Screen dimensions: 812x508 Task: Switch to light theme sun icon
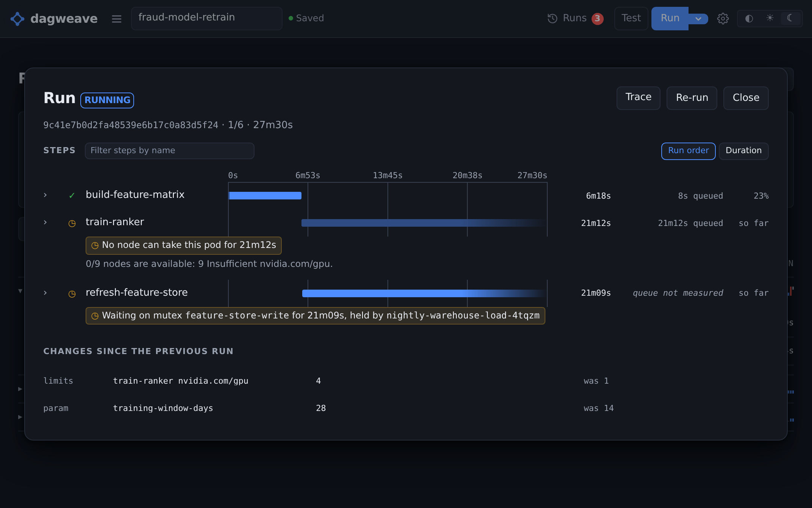point(770,18)
